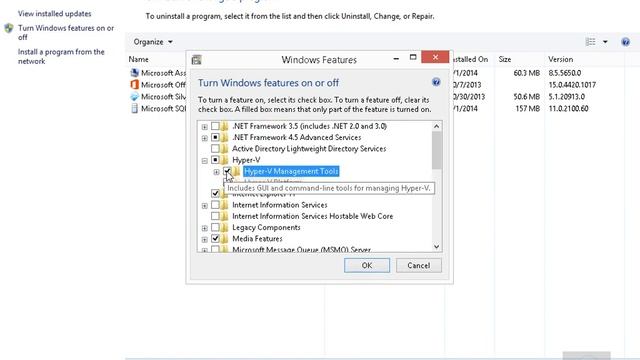640x360 pixels.
Task: Enable Active Directory Lightweight Directory Services checkbox
Action: (x=215, y=149)
